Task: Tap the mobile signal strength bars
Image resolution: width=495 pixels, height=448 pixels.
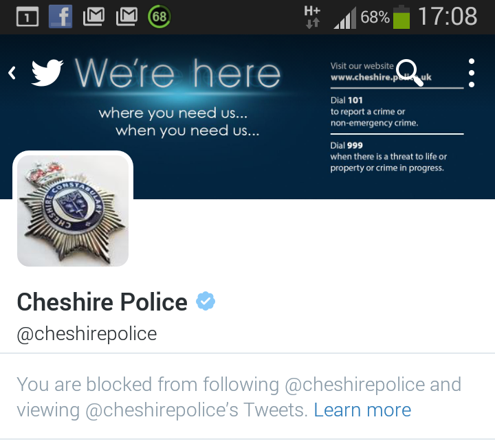Action: 345,18
